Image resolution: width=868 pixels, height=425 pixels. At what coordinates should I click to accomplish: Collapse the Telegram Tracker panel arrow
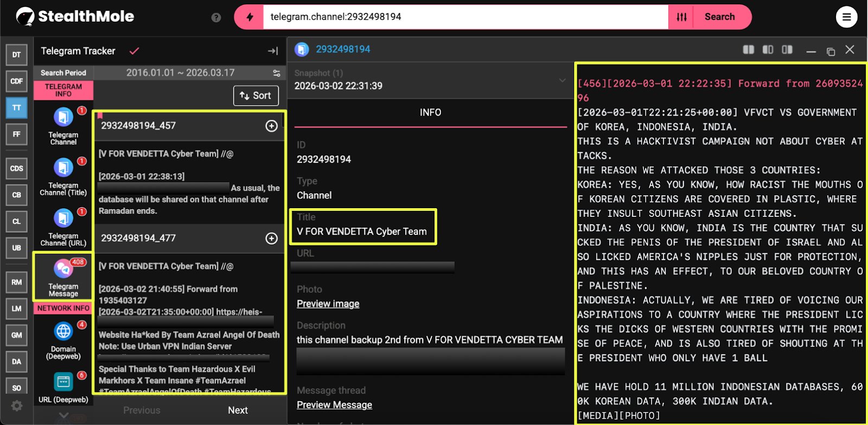coord(273,51)
